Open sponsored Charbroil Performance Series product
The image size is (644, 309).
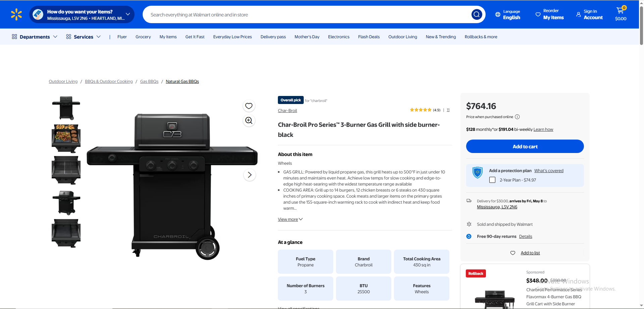click(554, 297)
